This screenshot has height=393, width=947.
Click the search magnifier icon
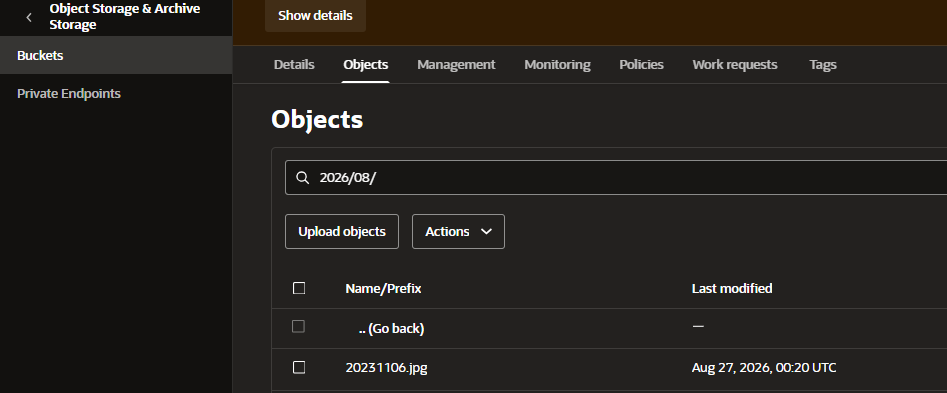tap(303, 177)
